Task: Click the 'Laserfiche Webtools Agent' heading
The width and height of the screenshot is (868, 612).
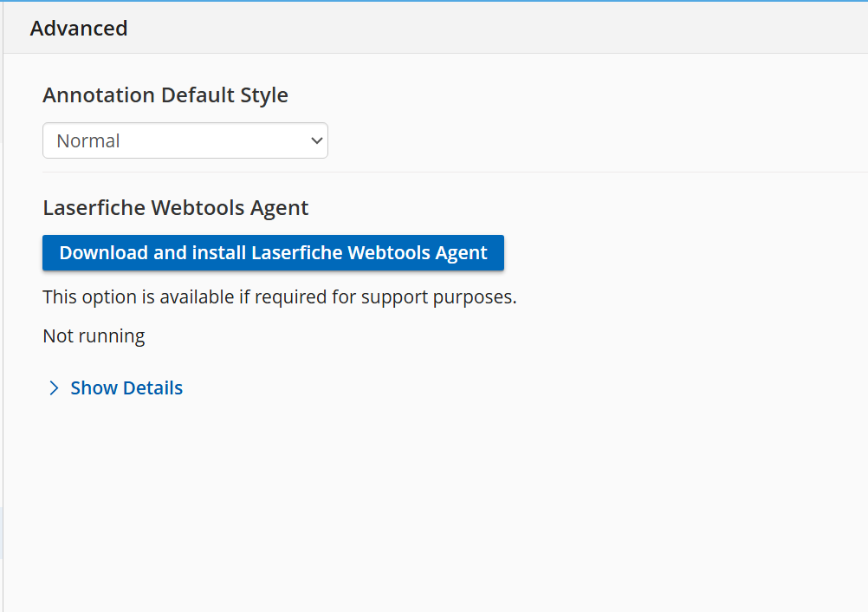Action: click(176, 208)
